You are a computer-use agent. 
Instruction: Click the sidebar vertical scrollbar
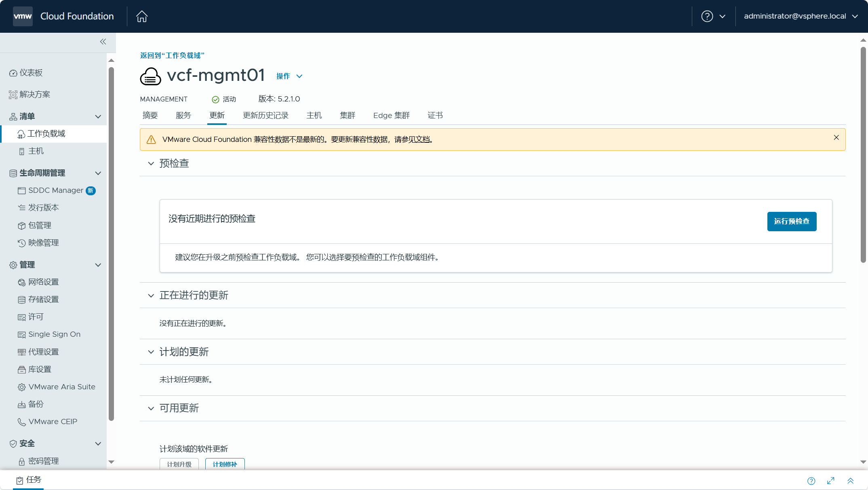pyautogui.click(x=112, y=245)
